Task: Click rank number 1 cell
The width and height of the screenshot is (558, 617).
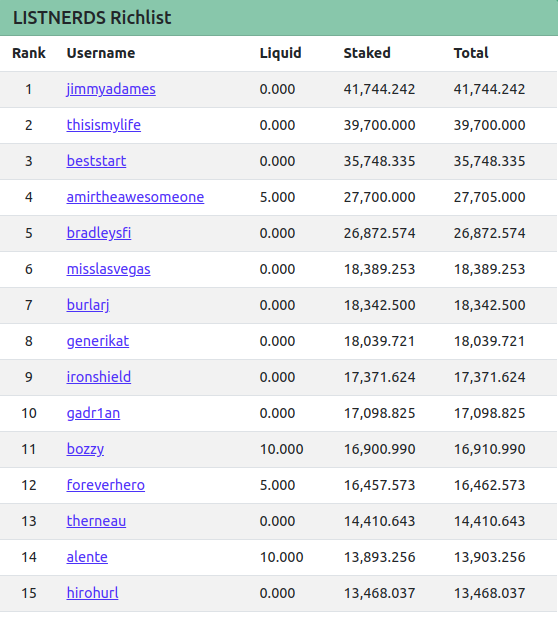Action: [x=29, y=89]
